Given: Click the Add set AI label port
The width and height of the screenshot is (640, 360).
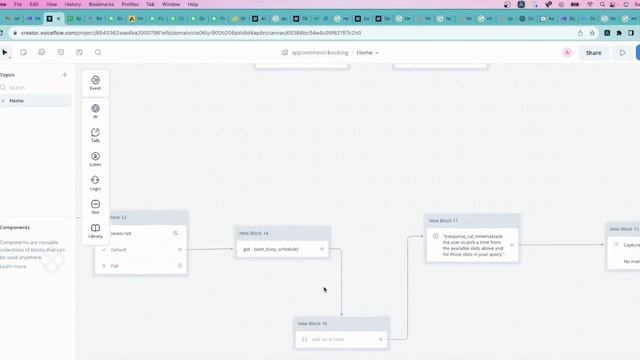Looking at the screenshot, I should coord(380,339).
